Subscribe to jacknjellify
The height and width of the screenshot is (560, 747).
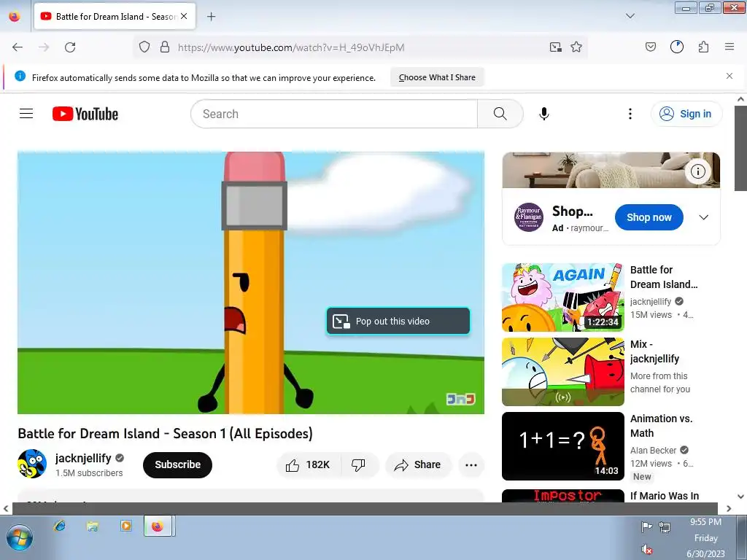tap(177, 464)
